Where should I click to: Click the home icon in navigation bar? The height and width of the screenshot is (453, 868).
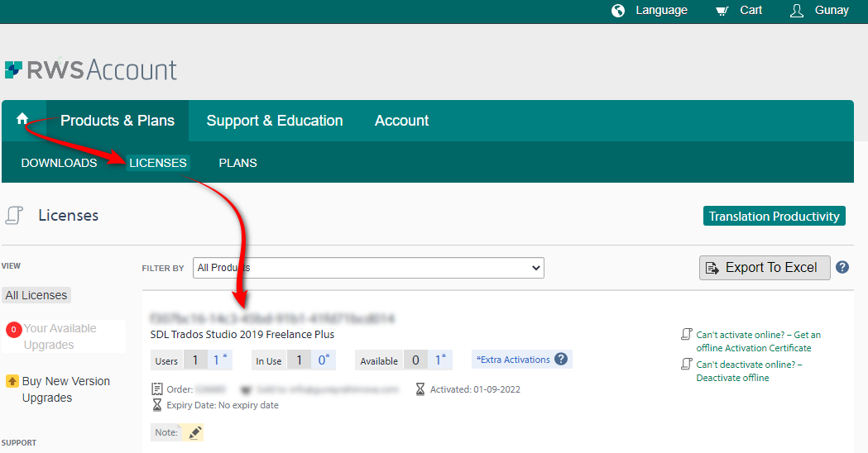pos(22,119)
